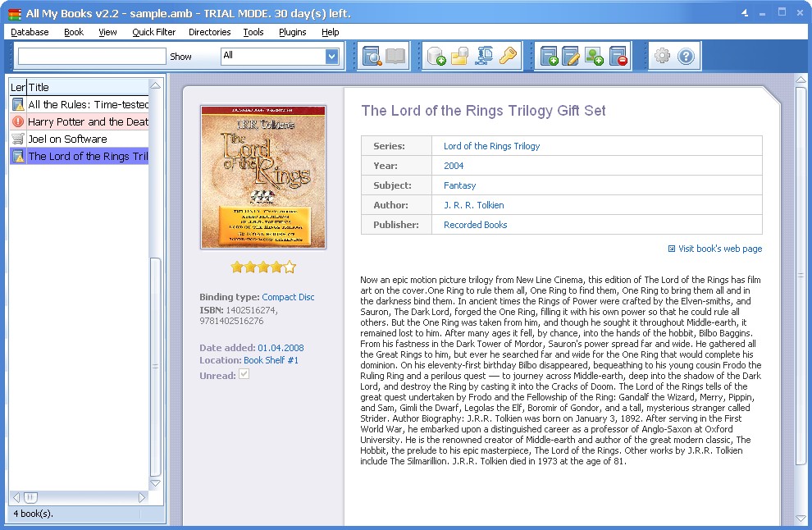Click the Lord of the Rings cover thumbnail

[263, 177]
